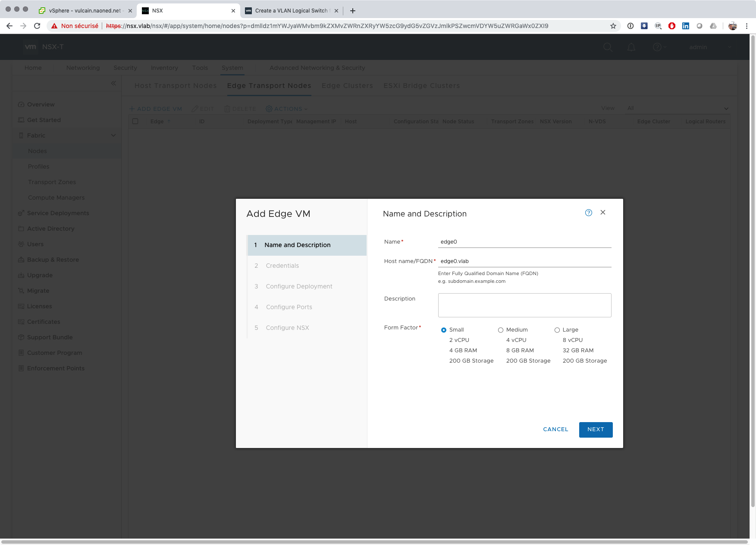This screenshot has height=545, width=756.
Task: Click into the Description text box
Action: click(x=524, y=305)
